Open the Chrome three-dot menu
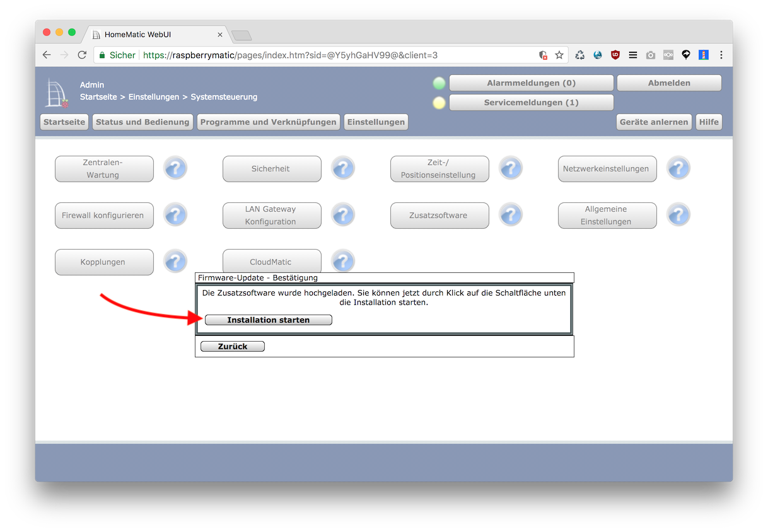The width and height of the screenshot is (768, 532). (x=721, y=55)
